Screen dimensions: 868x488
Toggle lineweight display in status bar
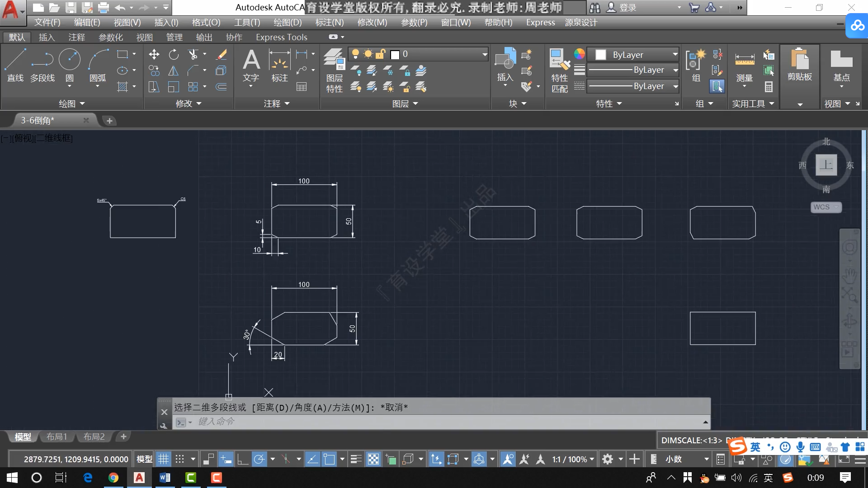tap(356, 460)
